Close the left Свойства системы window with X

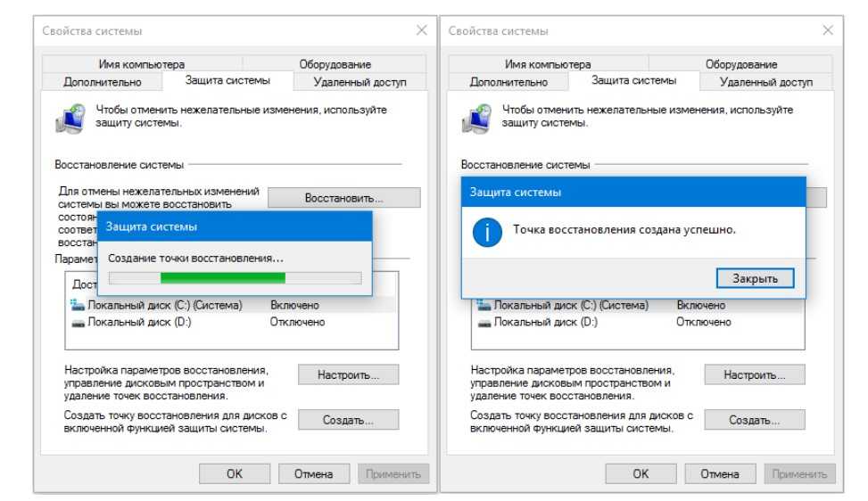(422, 31)
